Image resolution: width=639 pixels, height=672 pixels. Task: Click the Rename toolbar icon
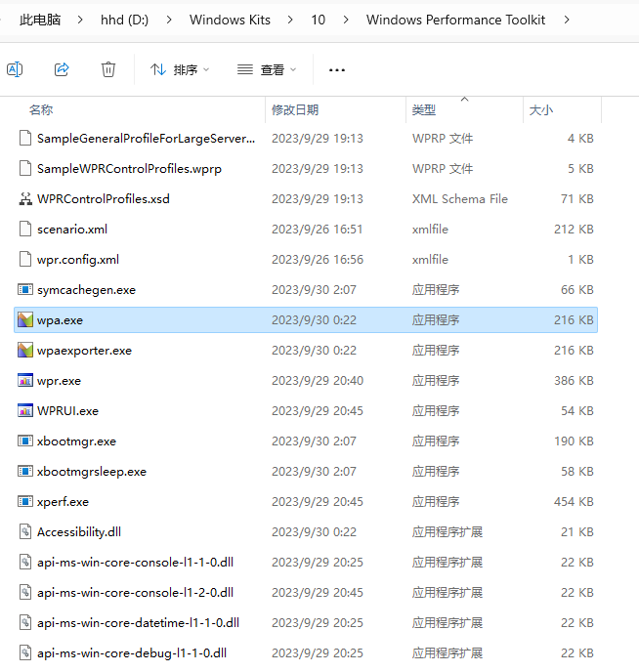point(15,69)
